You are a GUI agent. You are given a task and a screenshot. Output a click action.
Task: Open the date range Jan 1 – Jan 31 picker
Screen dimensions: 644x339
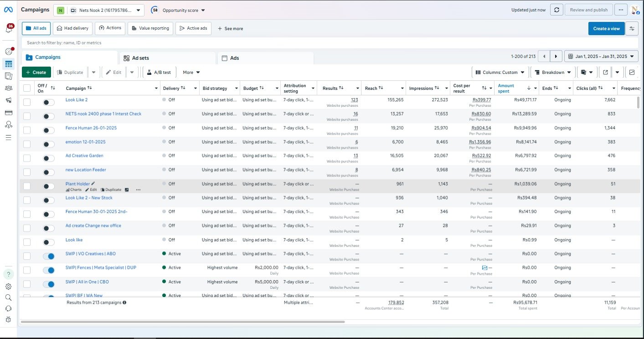click(601, 57)
